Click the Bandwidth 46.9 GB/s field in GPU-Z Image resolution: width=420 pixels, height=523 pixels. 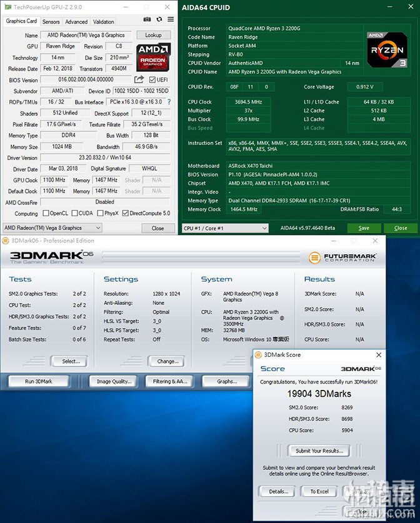(x=146, y=146)
